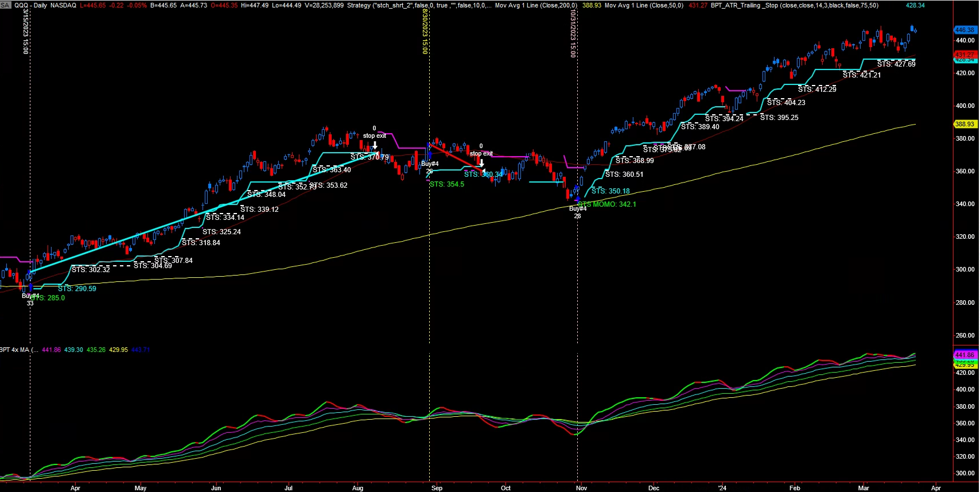
Task: Click the last price L=445.65 readout
Action: [93, 5]
